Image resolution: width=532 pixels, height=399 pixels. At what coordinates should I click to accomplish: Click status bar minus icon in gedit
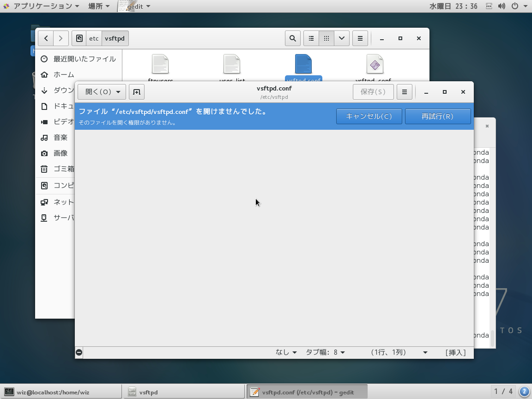coord(79,352)
